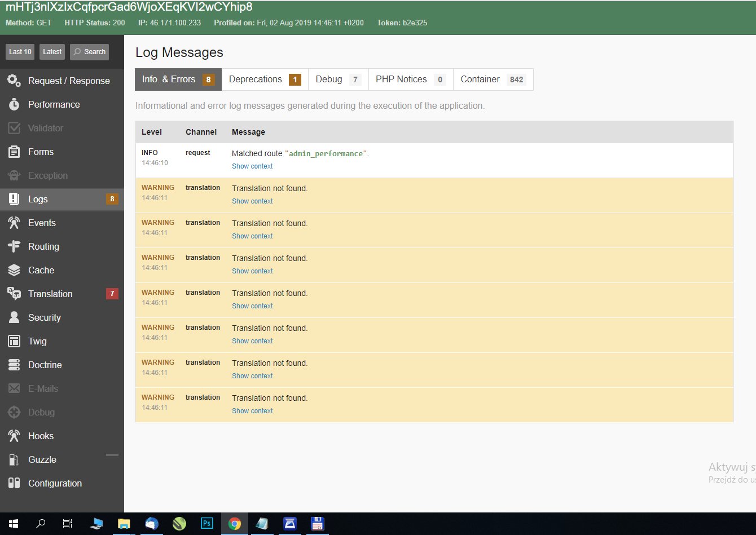
Task: Open the Hooks antenna icon
Action: click(x=14, y=436)
